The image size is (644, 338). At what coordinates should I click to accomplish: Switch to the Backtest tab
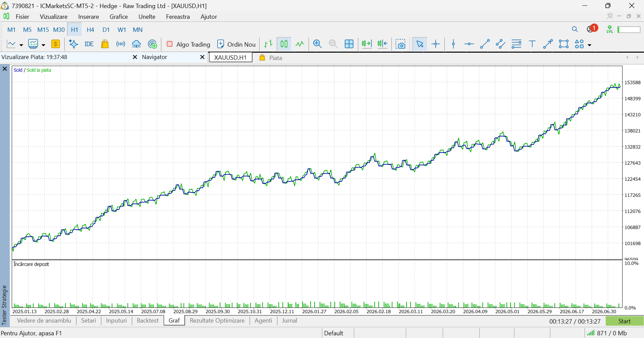148,321
